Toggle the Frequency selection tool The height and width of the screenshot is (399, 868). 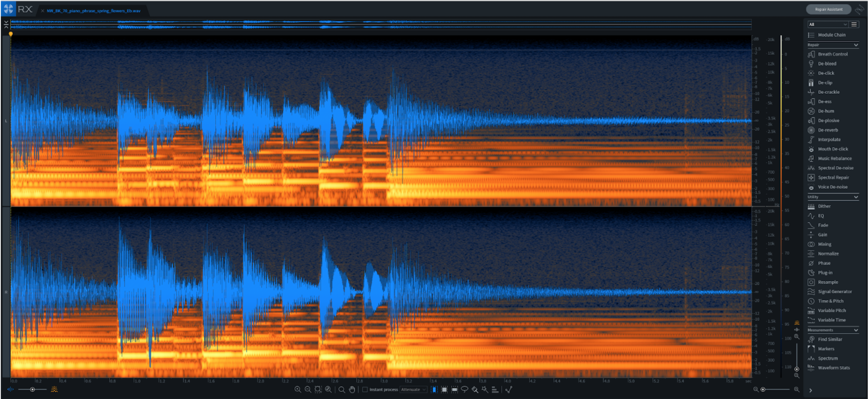[454, 389]
